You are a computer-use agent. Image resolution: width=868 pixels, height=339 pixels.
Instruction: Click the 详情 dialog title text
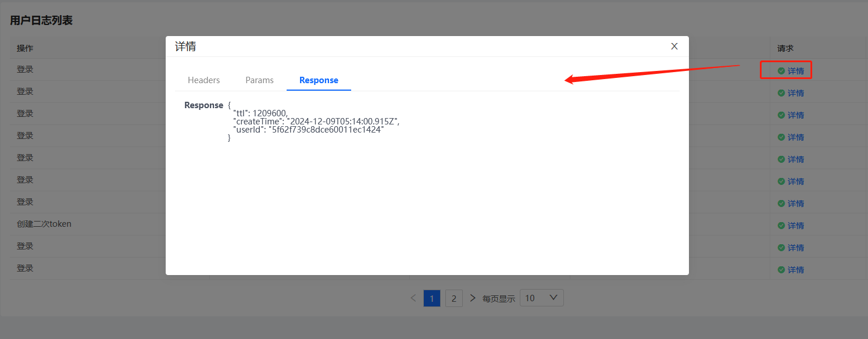click(185, 47)
